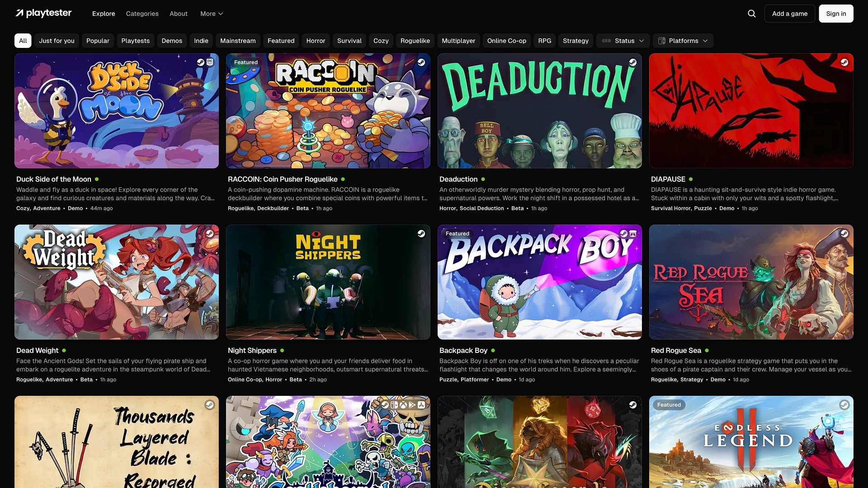The width and height of the screenshot is (868, 488).
Task: Click Epic Games icon on Duck Side card
Action: tap(210, 62)
